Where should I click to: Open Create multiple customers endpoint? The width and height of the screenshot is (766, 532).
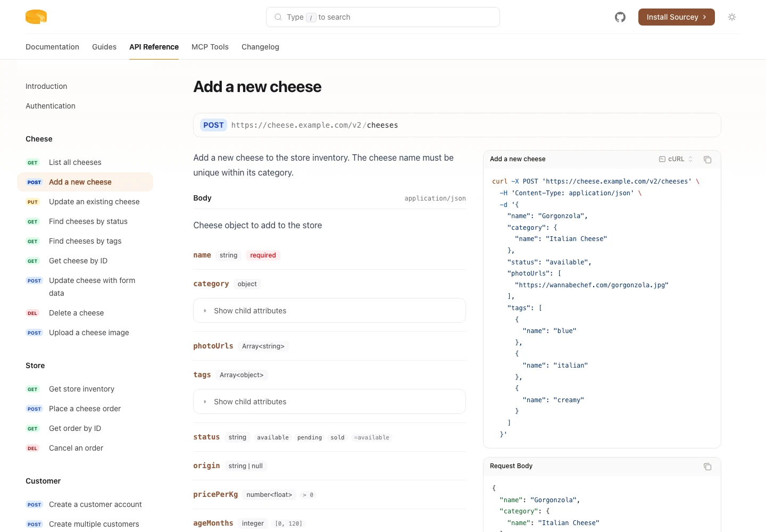click(x=85, y=524)
